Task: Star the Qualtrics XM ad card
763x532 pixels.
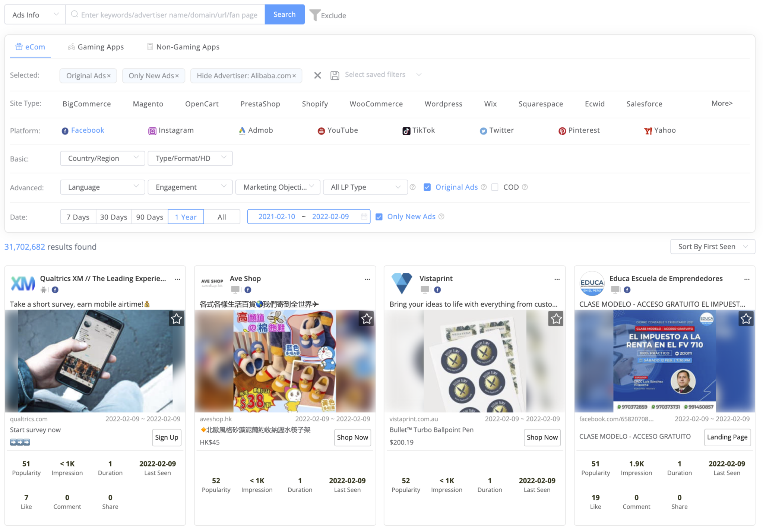Action: 177,319
